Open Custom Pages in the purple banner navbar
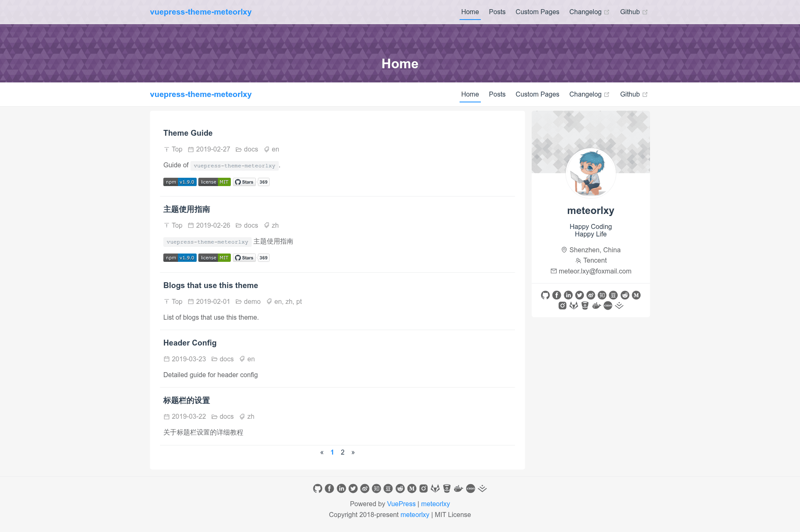The image size is (800, 532). pos(537,12)
